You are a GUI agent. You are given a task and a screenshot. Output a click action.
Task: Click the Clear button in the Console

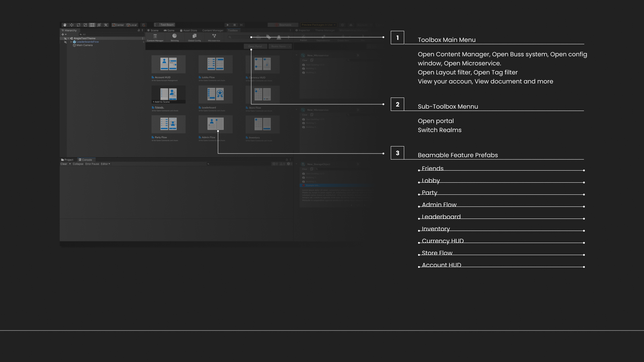click(64, 164)
